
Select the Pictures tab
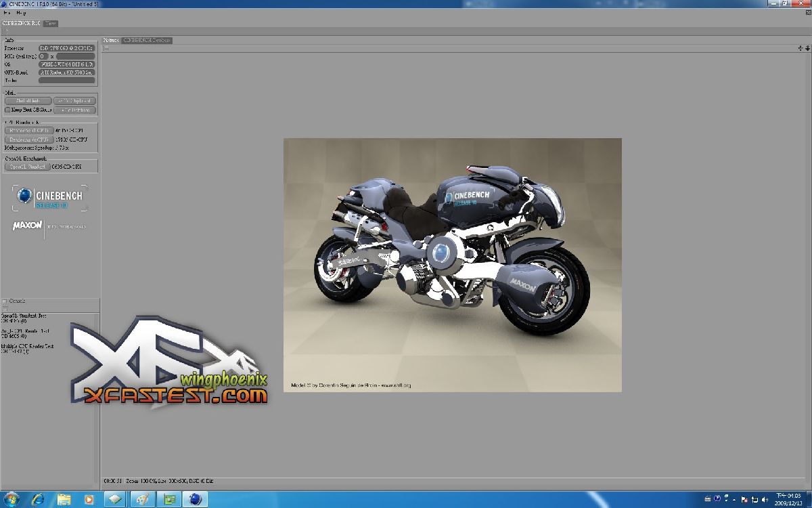[110, 40]
